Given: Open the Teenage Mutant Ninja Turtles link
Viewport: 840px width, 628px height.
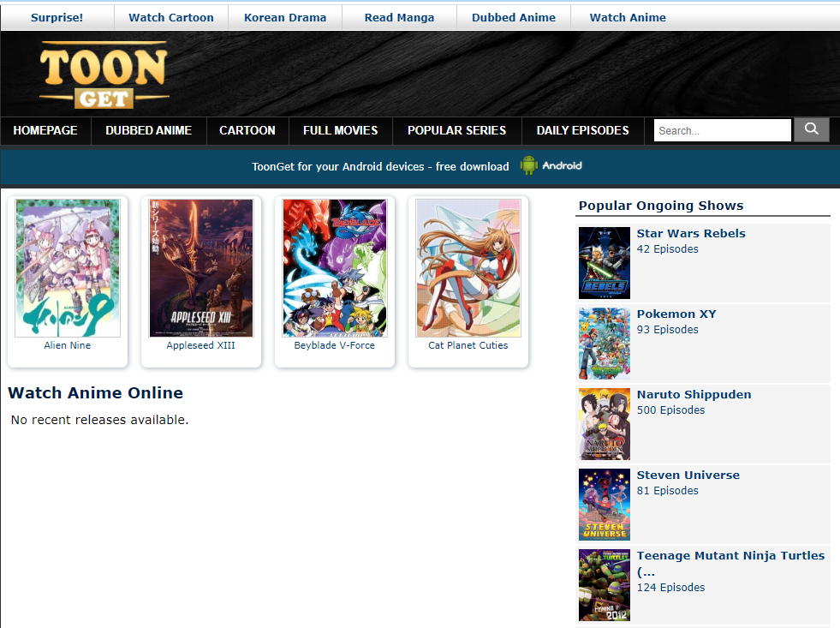Looking at the screenshot, I should (x=730, y=563).
